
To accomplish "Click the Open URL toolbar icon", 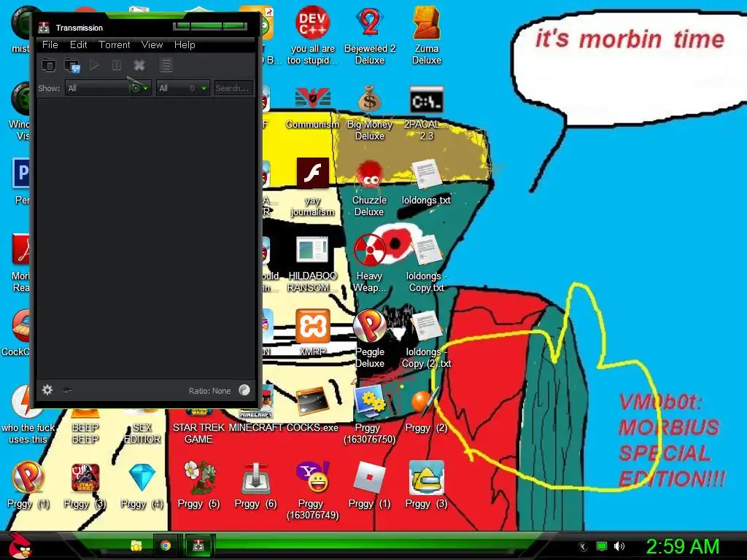I will (72, 65).
